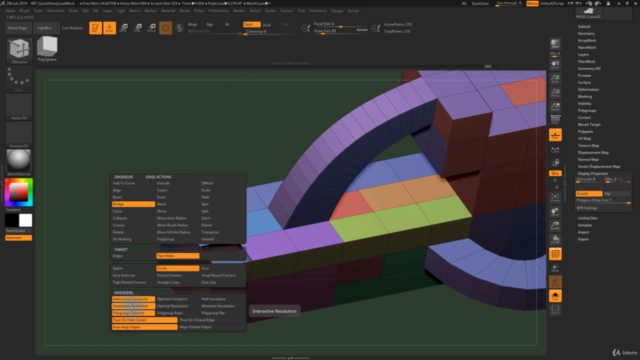
Task: Activate the Draw mode button
Action: (109, 28)
